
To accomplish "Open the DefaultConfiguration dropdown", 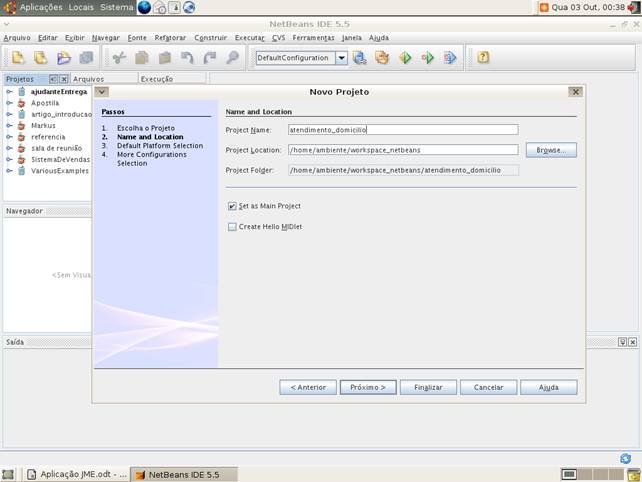I will point(341,58).
